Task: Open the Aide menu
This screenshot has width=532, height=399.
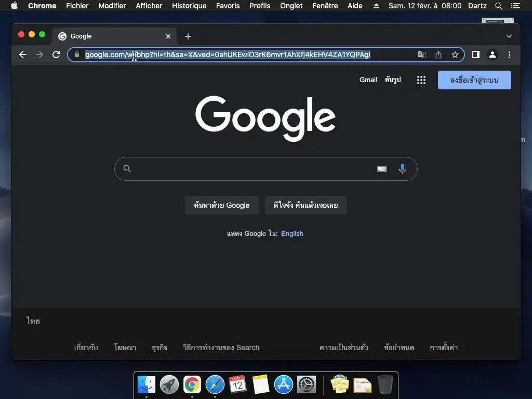Action: point(355,6)
